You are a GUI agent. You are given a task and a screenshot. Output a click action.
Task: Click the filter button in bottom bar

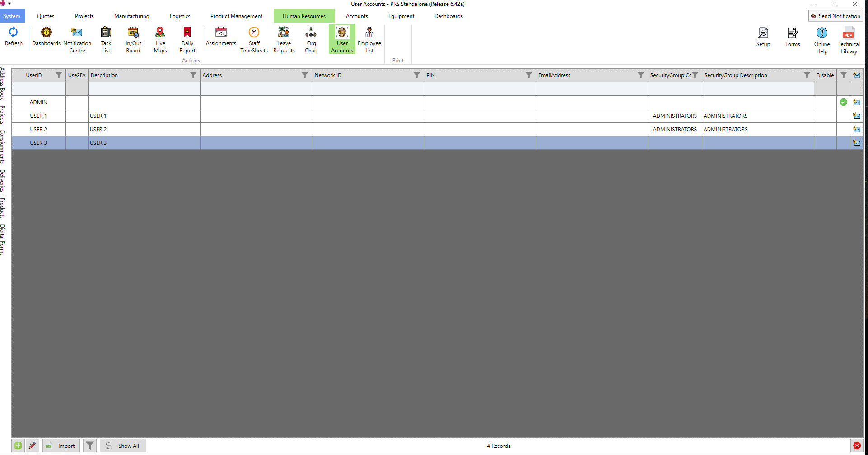coord(90,446)
